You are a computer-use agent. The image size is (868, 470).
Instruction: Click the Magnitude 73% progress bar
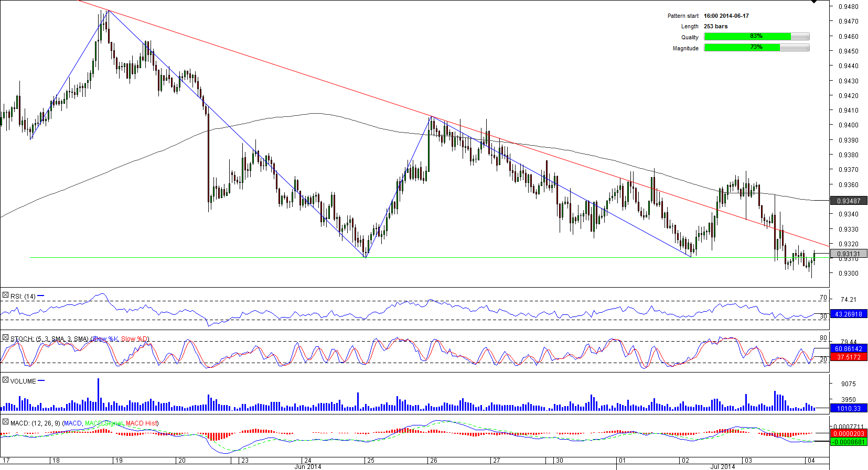[x=756, y=48]
